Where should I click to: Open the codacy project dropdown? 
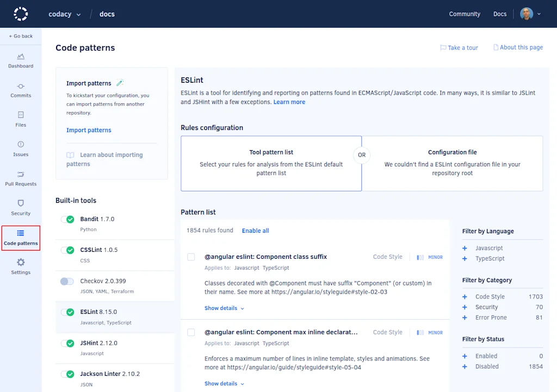tap(64, 14)
